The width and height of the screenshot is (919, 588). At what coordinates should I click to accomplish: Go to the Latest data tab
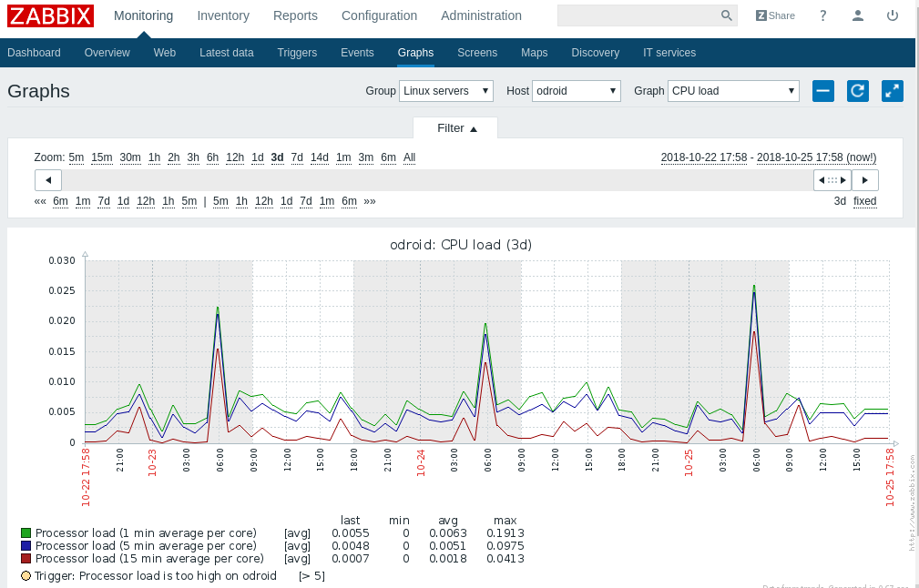coord(226,53)
